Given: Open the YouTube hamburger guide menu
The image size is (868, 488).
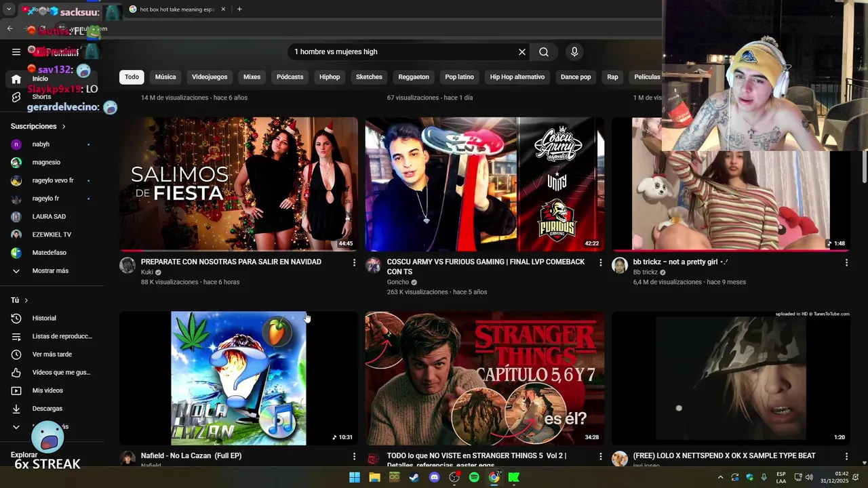Looking at the screenshot, I should click(16, 52).
